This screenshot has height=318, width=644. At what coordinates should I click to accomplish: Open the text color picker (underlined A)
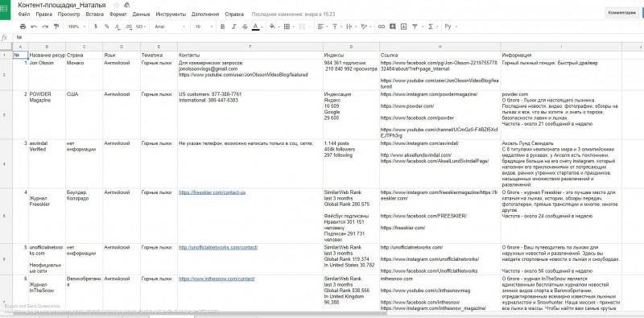click(x=255, y=27)
